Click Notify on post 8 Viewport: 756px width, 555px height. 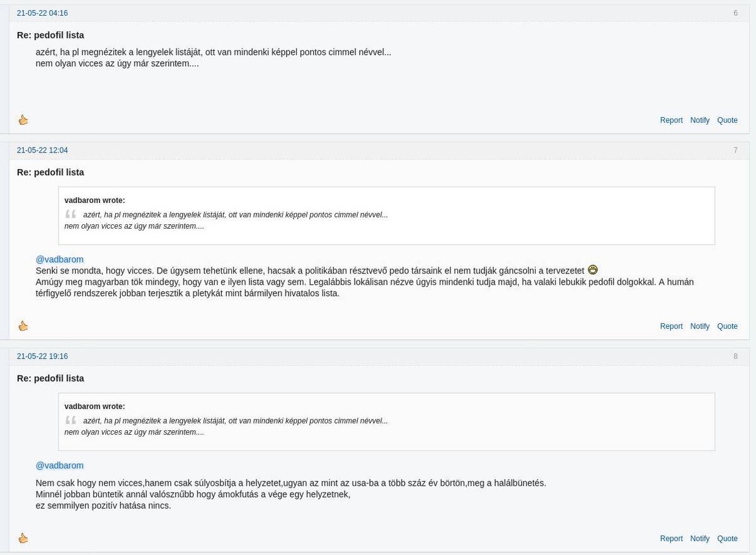[699, 539]
